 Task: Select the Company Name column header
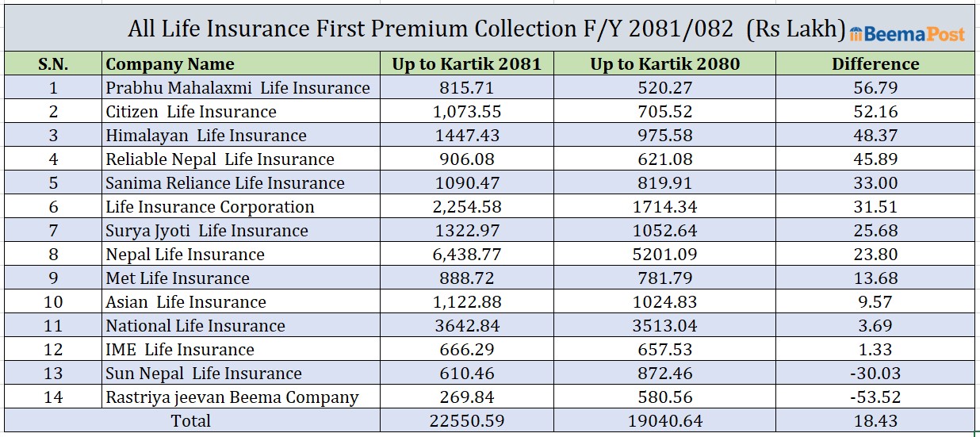click(x=170, y=64)
